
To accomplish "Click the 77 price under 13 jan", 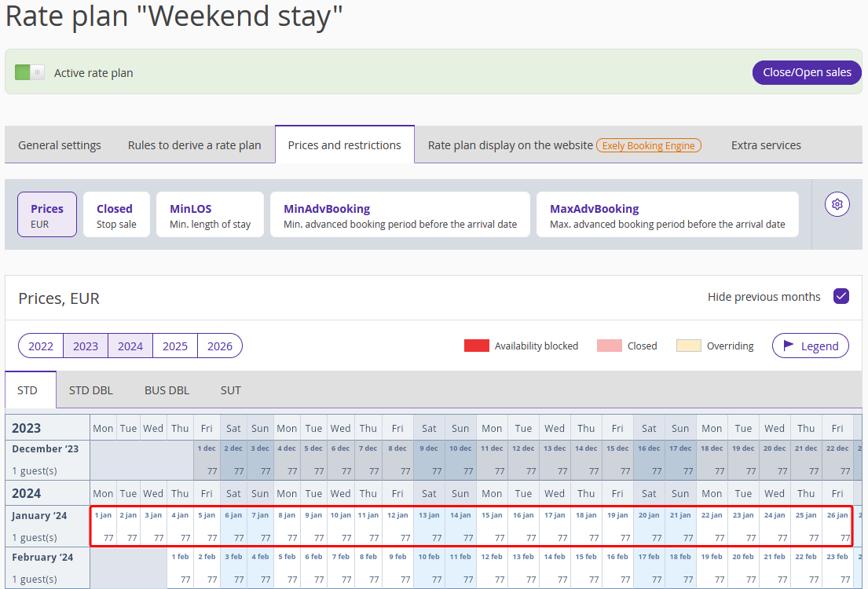I will (x=436, y=537).
